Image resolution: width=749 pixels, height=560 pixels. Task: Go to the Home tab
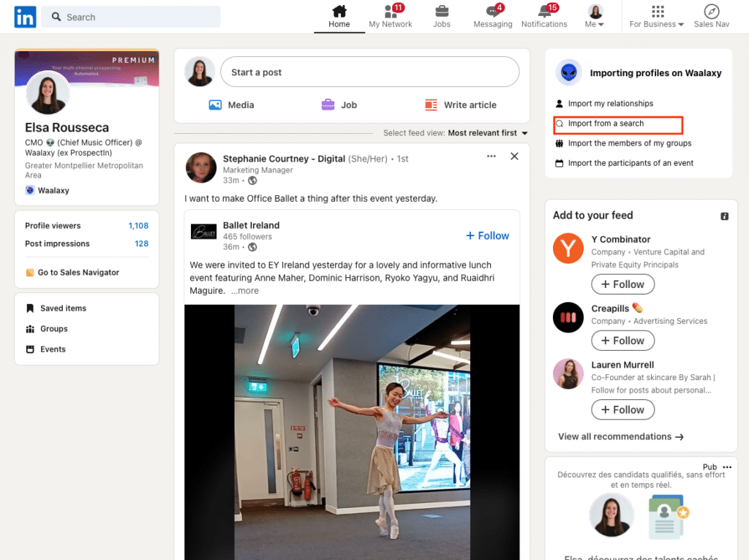coord(339,17)
